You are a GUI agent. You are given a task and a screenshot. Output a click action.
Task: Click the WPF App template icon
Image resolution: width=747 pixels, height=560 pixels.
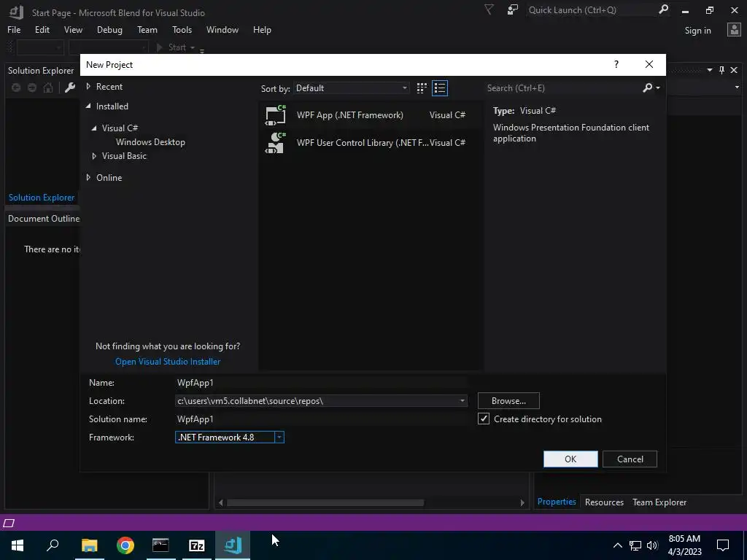pyautogui.click(x=275, y=115)
